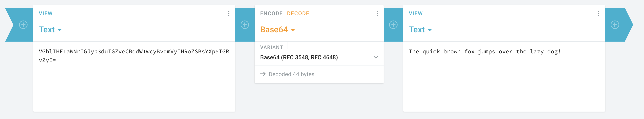This screenshot has width=644, height=119.
Task: Click the output brick's VIEW label
Action: point(416,13)
